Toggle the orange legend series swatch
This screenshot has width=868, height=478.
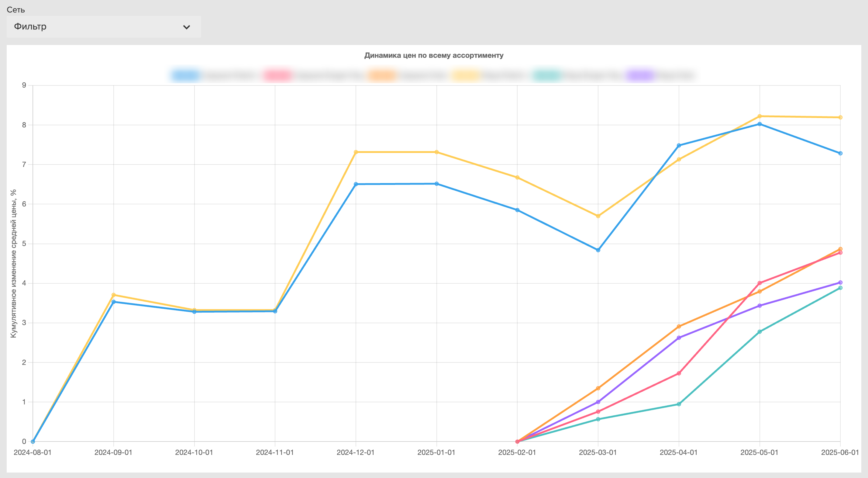(x=382, y=75)
